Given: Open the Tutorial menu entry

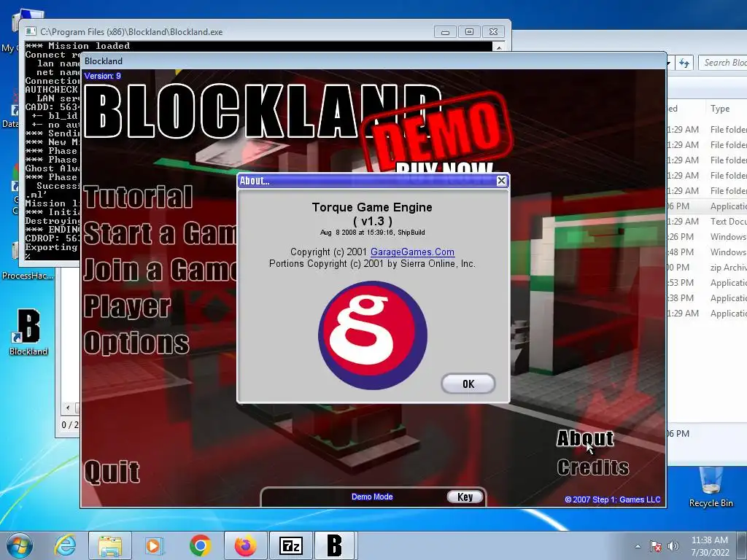Looking at the screenshot, I should point(138,197).
